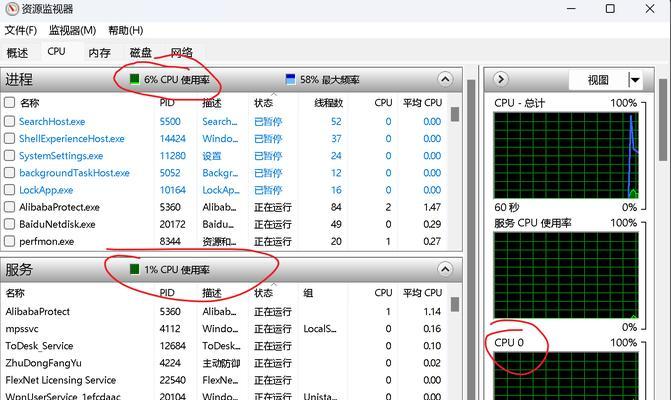Check the SearchHost.exe checkbox
Image resolution: width=671 pixels, height=400 pixels.
coord(9,121)
